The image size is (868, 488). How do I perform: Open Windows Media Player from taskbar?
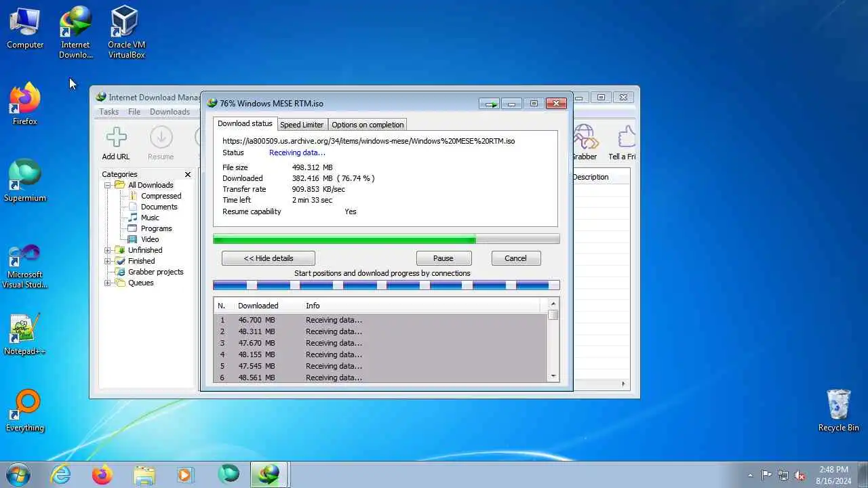point(186,474)
